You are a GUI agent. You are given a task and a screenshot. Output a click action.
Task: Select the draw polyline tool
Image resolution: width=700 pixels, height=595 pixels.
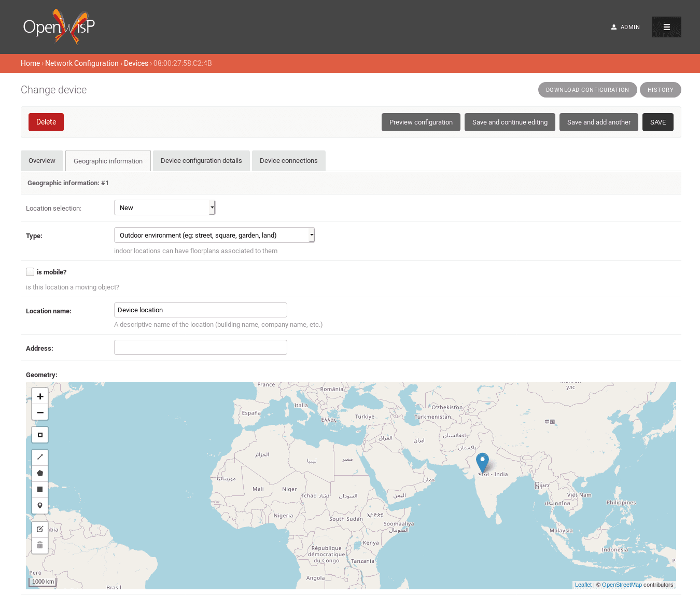40,458
